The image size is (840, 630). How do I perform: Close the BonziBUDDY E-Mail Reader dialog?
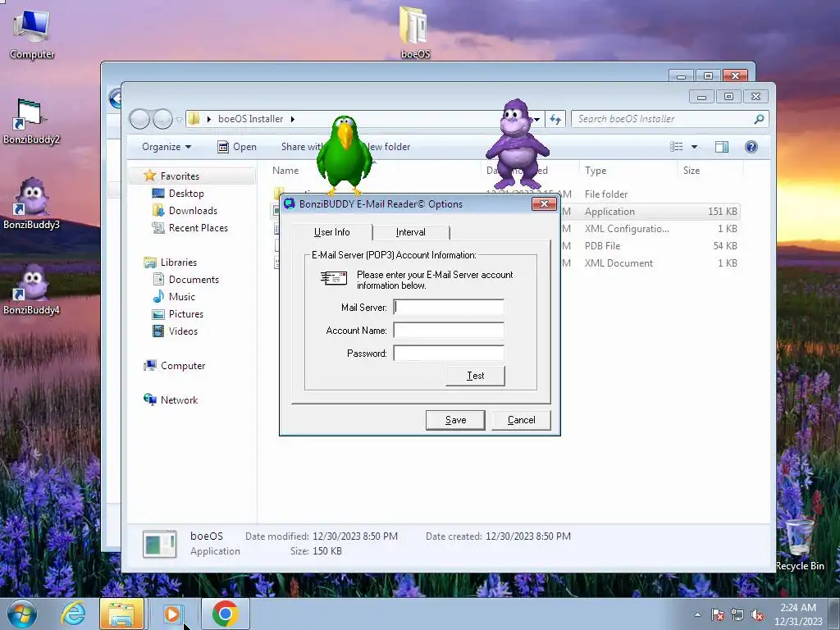click(544, 203)
